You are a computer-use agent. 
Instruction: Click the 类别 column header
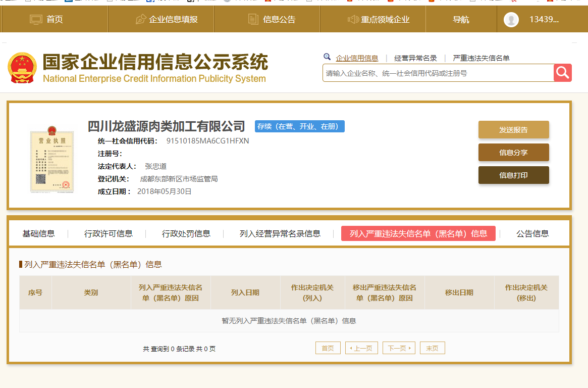click(x=91, y=293)
